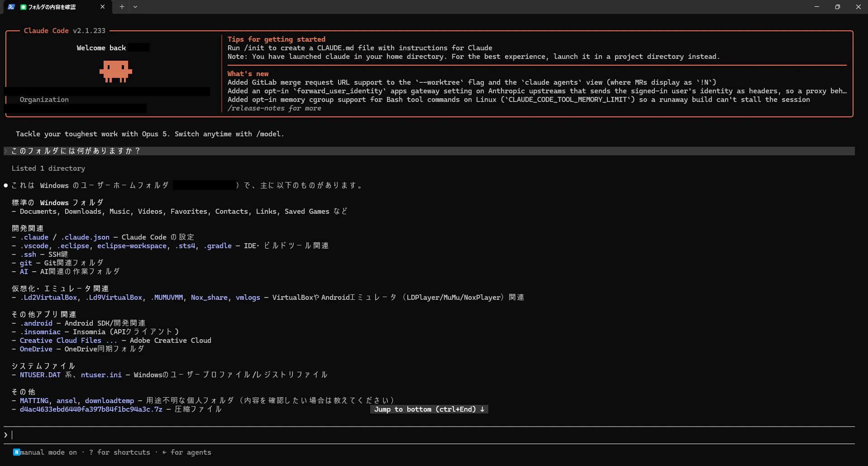The image size is (868, 466).
Task: Click the What's new heading
Action: [248, 74]
